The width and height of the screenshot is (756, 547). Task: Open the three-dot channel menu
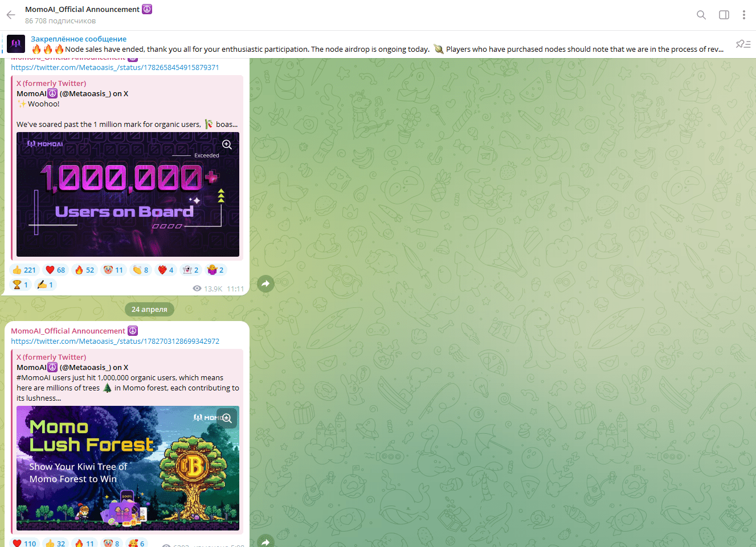point(744,15)
